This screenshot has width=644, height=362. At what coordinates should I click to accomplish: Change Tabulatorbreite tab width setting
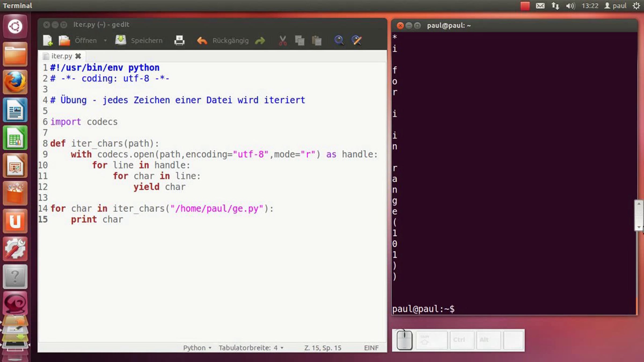click(251, 348)
